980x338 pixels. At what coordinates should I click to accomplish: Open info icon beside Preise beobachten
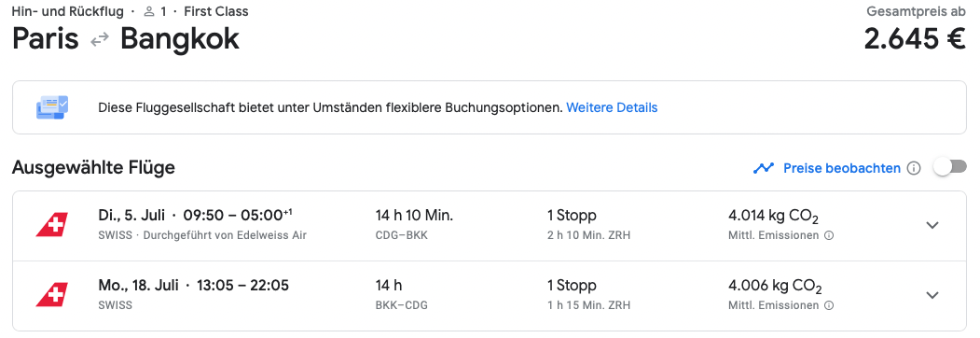(x=914, y=168)
